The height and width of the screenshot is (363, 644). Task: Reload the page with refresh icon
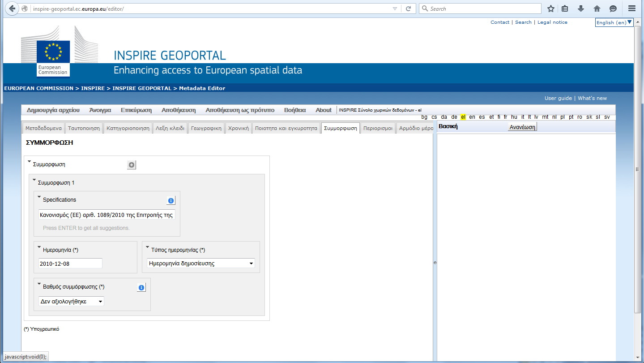408,9
